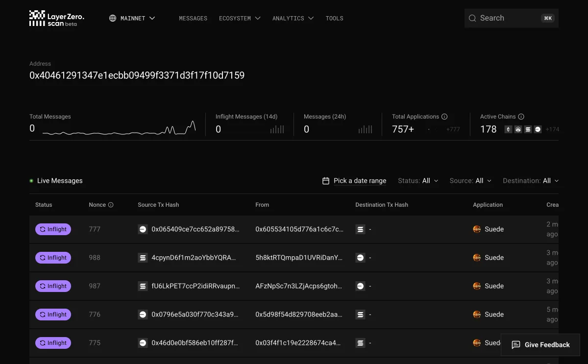Open the Ecosystem menu

click(x=240, y=18)
